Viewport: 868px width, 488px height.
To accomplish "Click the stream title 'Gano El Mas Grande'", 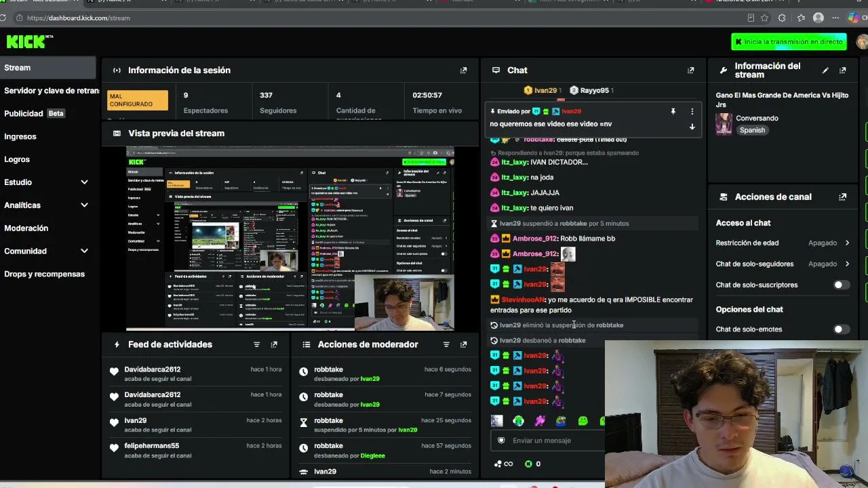I will (x=782, y=100).
